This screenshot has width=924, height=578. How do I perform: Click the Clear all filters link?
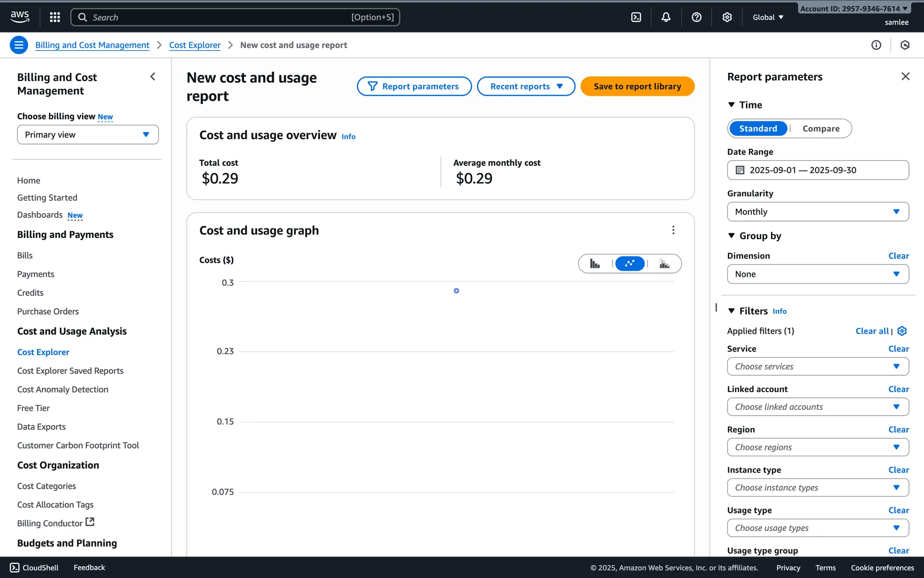[872, 331]
